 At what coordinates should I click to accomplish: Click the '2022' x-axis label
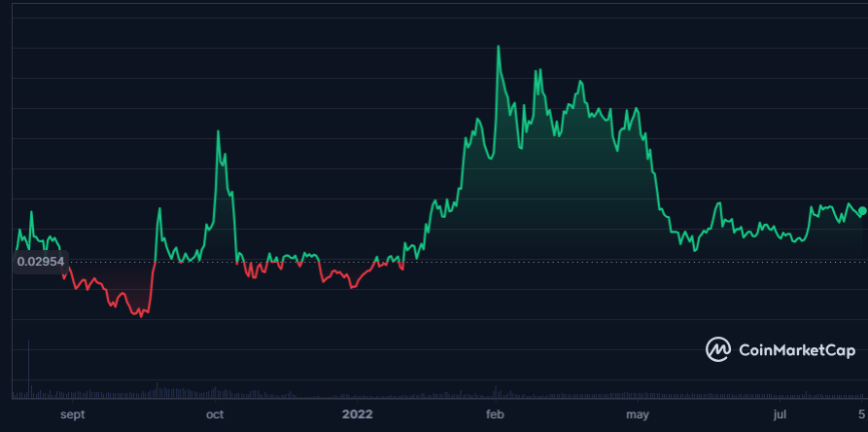(358, 414)
